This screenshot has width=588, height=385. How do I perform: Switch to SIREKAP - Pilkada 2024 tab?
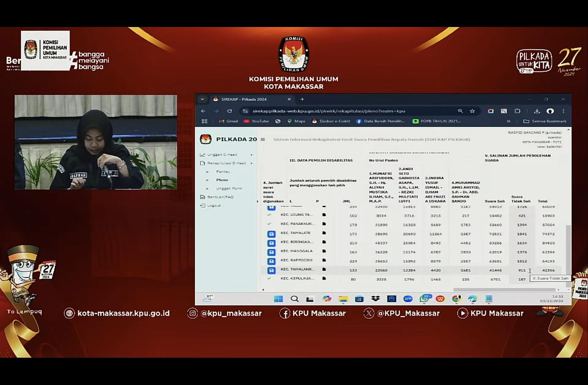pyautogui.click(x=244, y=99)
